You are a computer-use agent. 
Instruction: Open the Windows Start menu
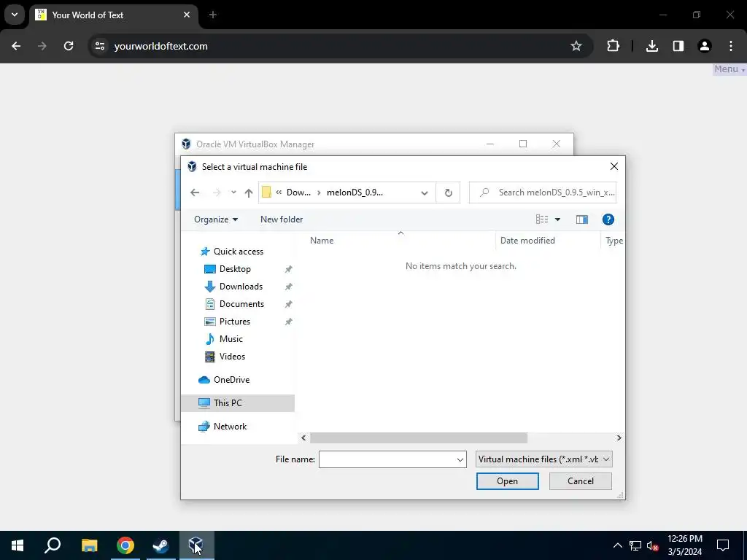coord(18,545)
